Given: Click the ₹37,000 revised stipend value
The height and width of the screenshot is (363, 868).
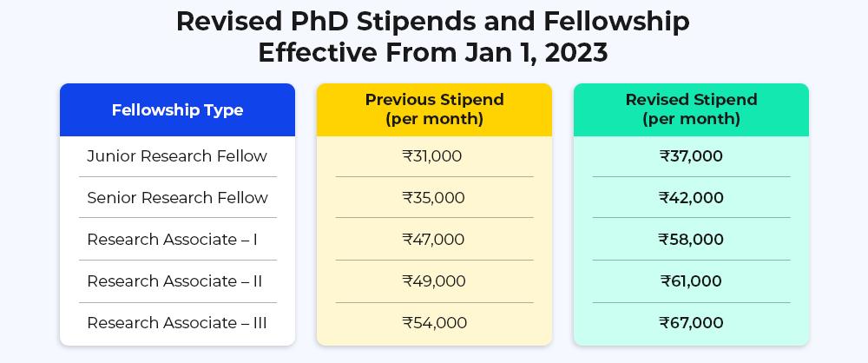Looking at the screenshot, I should [x=691, y=156].
